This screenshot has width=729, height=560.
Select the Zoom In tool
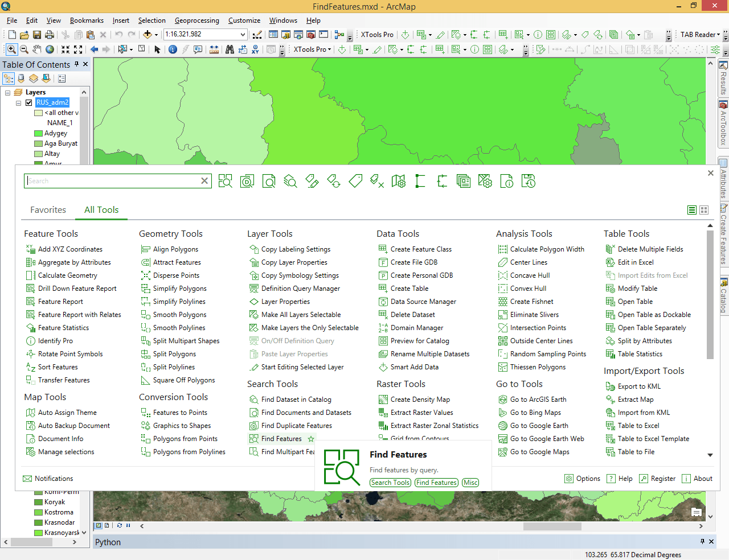pos(11,50)
